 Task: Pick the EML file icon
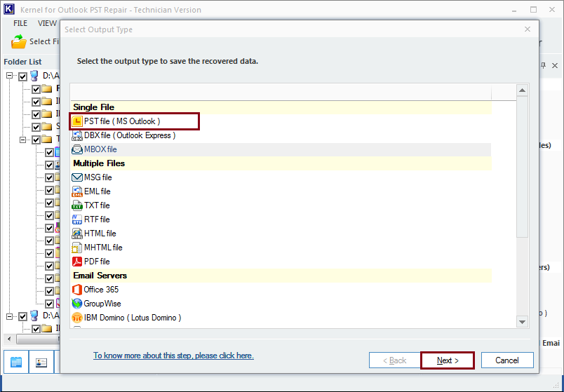(77, 191)
